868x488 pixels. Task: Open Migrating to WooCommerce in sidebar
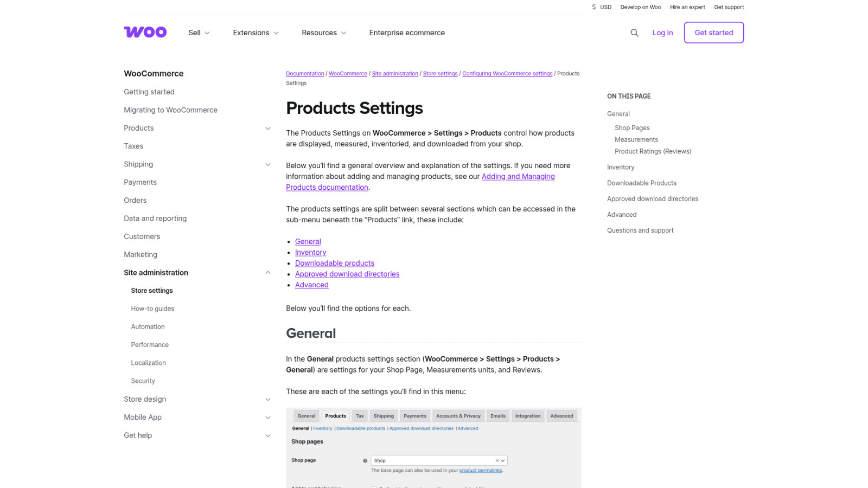[x=170, y=110]
